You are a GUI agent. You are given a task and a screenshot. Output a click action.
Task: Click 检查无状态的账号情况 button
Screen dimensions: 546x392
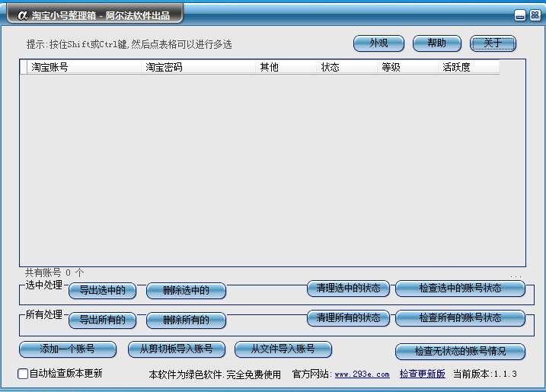tap(460, 351)
